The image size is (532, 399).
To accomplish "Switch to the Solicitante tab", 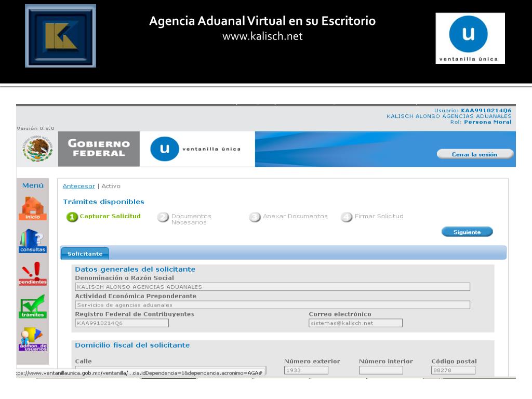I will tap(85, 254).
